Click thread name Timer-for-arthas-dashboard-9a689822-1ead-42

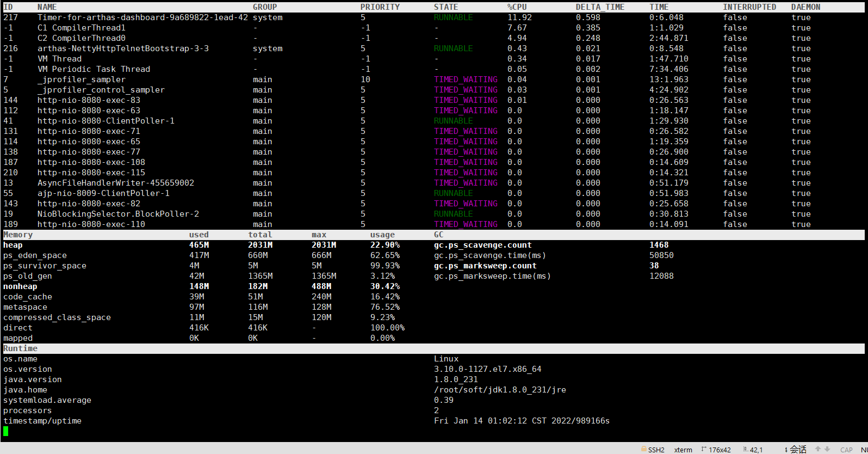[142, 17]
